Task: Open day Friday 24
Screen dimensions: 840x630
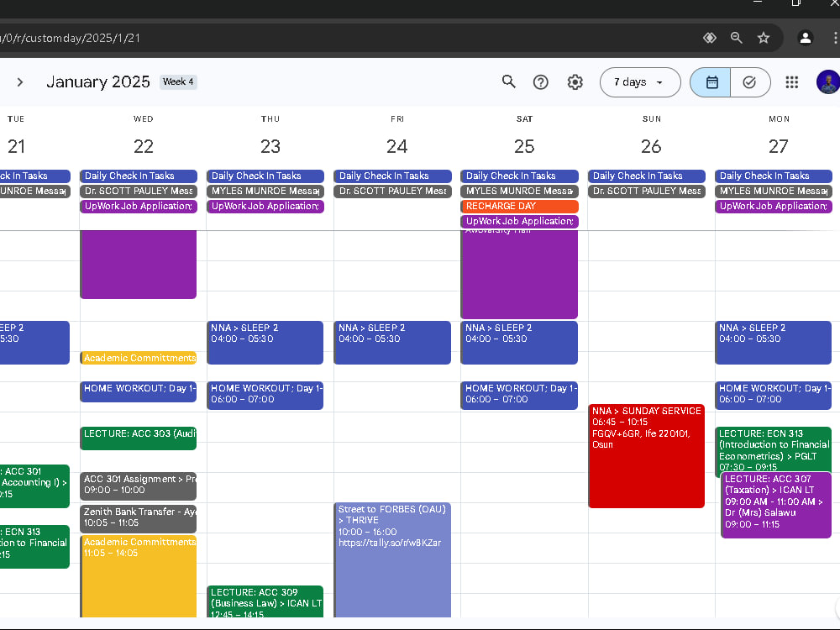Action: [397, 145]
